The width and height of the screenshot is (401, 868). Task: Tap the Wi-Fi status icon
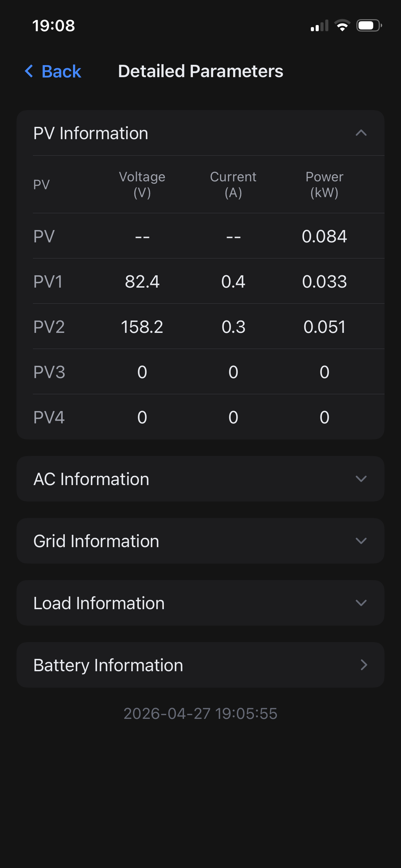pos(342,26)
